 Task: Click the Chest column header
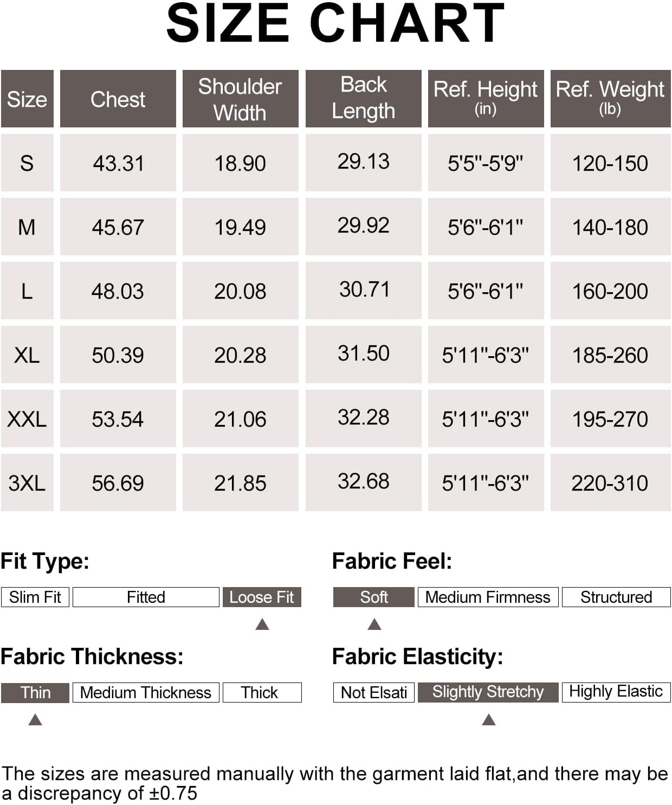(x=118, y=99)
